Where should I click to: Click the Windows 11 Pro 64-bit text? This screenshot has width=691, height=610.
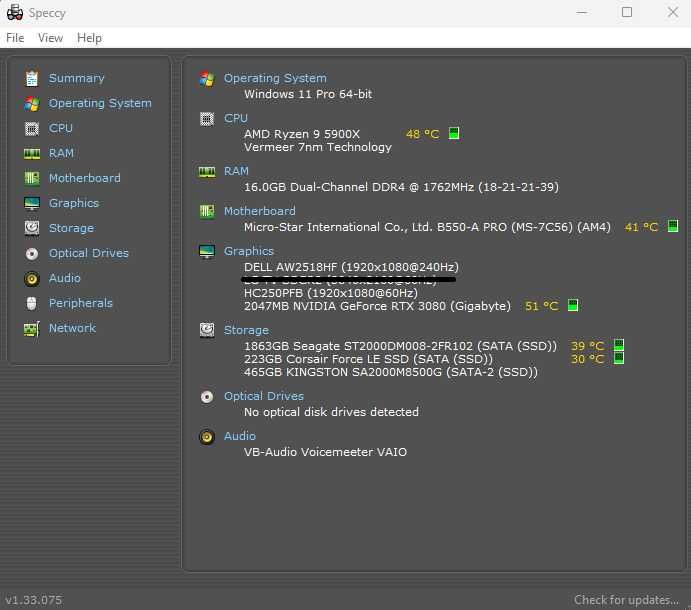308,94
